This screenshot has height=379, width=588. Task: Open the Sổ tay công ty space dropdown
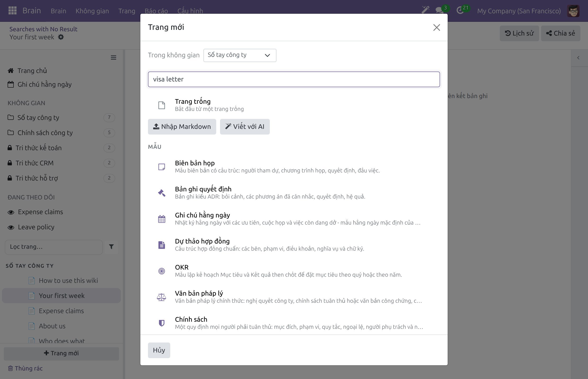[240, 55]
